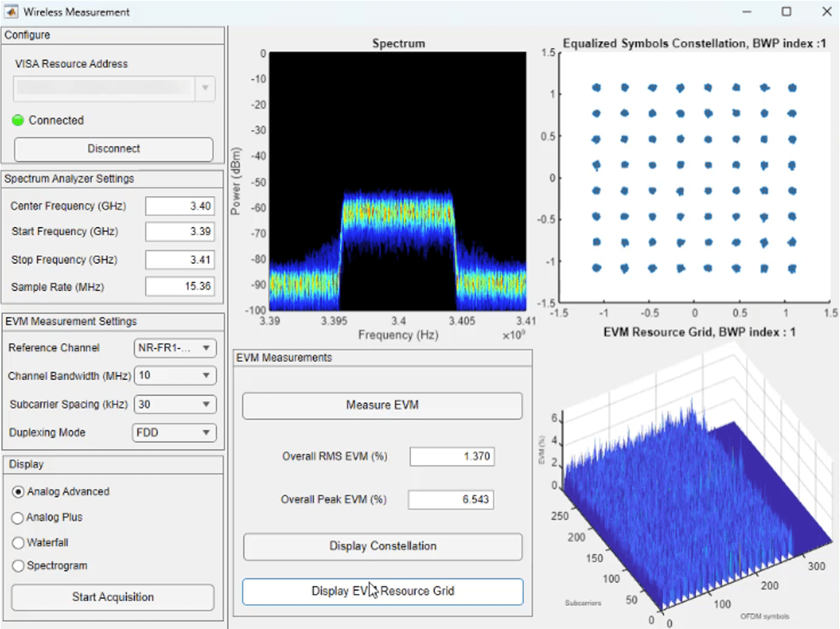
Task: Click Measure EVM
Action: pos(381,405)
